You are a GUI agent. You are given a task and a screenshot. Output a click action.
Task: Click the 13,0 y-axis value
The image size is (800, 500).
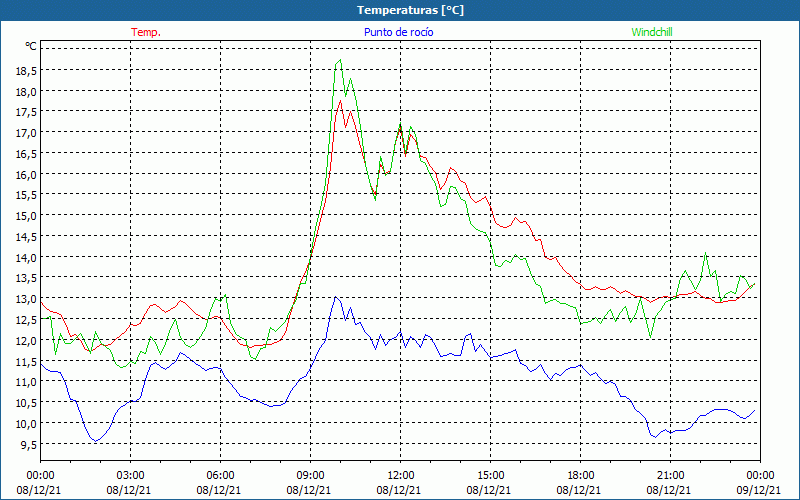coord(27,298)
